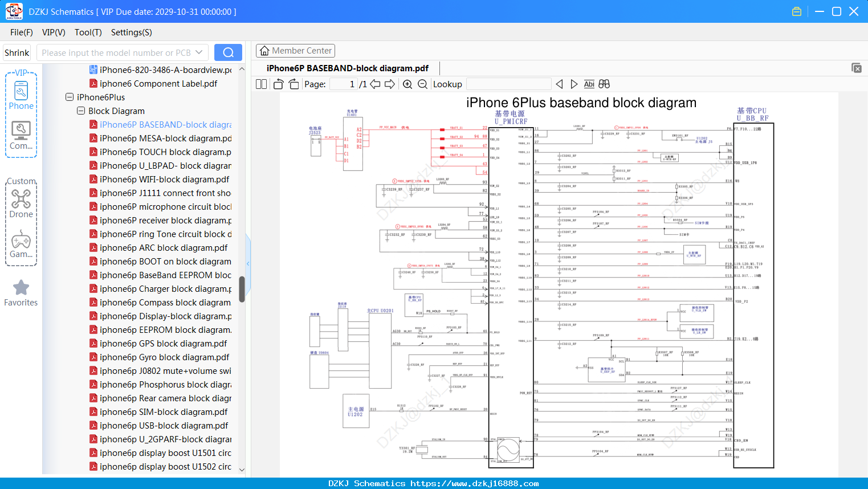Click the boardview file icon for iPhone6-820-3486-A
Image resolution: width=868 pixels, height=489 pixels.
click(93, 70)
